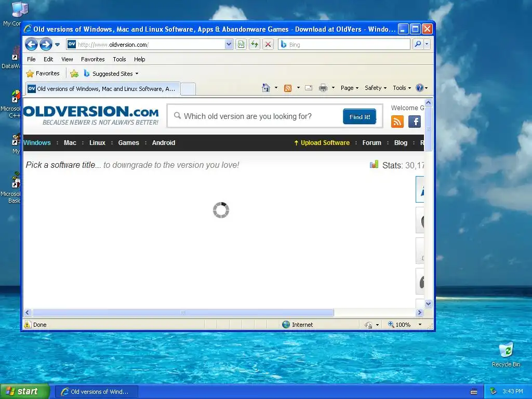Click the Refresh page icon
The width and height of the screenshot is (532, 399).
(255, 45)
